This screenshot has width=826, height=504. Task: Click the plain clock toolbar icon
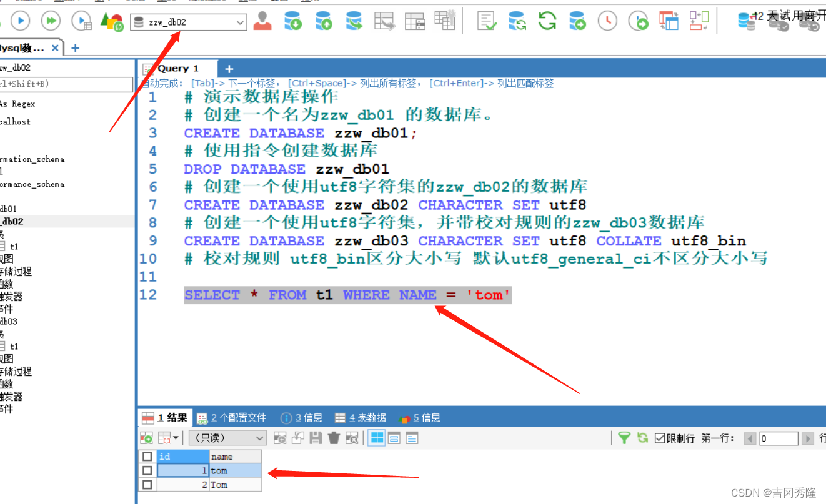pyautogui.click(x=607, y=21)
